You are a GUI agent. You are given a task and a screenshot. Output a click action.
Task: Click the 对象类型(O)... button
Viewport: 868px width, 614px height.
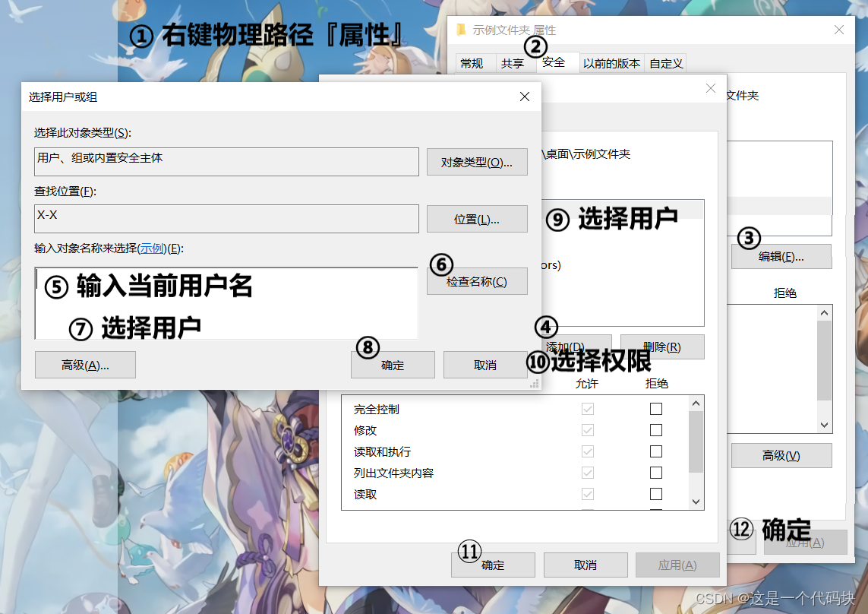[x=477, y=163]
